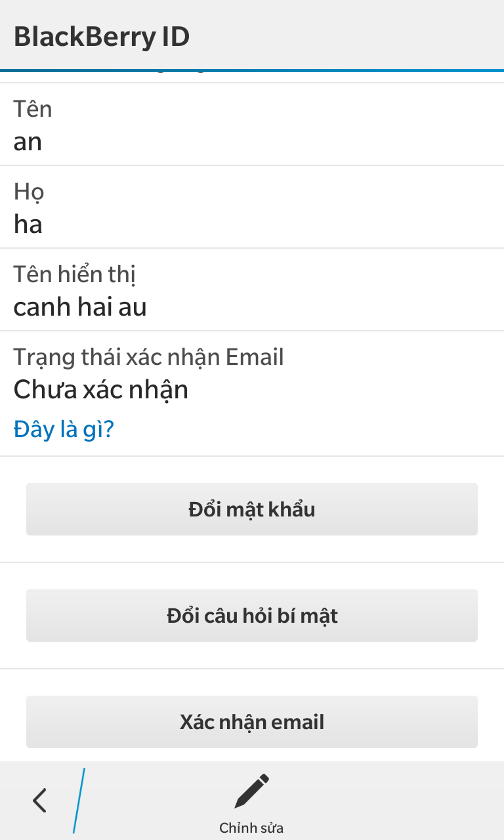This screenshot has height=840, width=504.
Task: Select the display name "canh hai au"
Action: pyautogui.click(x=80, y=307)
